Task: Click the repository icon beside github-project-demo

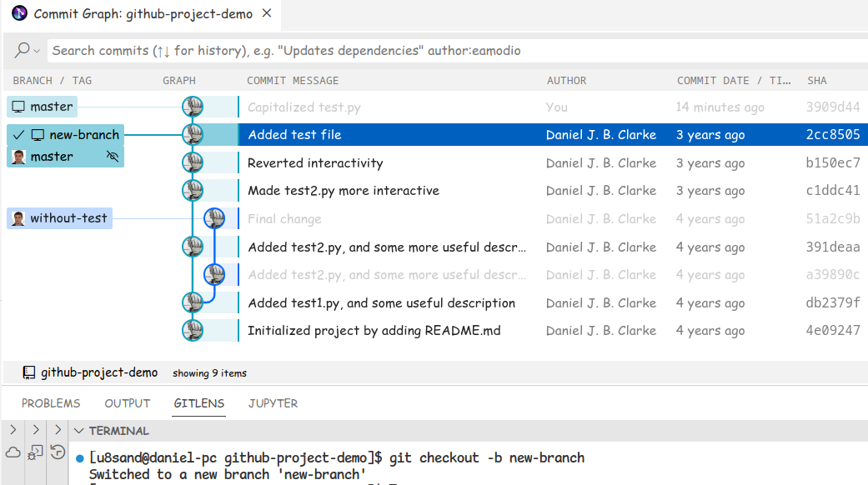Action: tap(29, 372)
